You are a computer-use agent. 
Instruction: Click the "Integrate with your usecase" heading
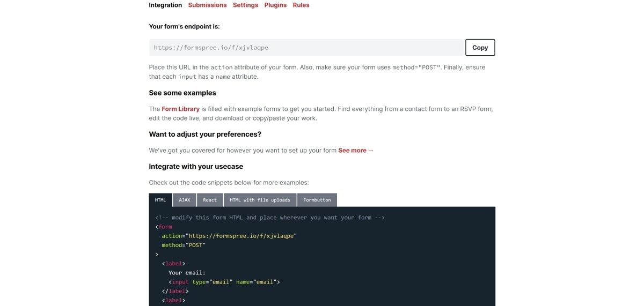click(x=196, y=166)
